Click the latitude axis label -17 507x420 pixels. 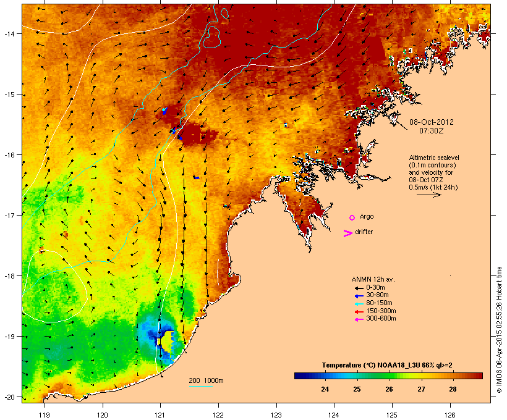pos(9,215)
